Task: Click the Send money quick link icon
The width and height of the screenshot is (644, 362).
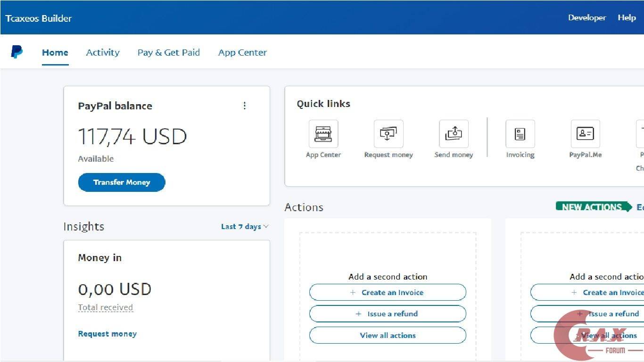Action: [454, 134]
